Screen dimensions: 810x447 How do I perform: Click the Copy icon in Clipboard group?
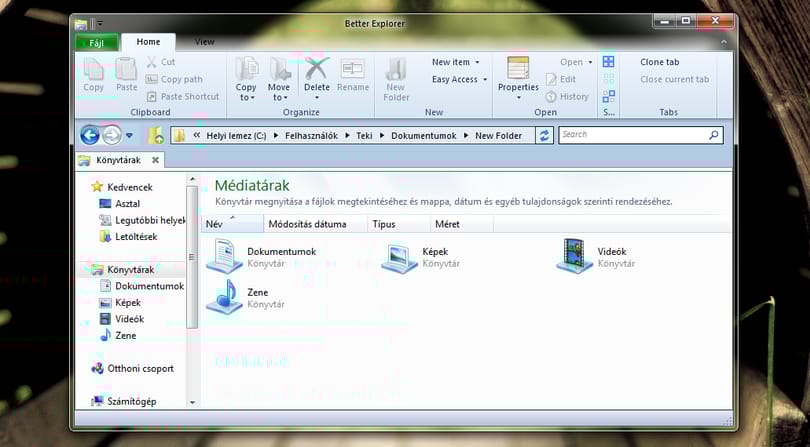94,69
